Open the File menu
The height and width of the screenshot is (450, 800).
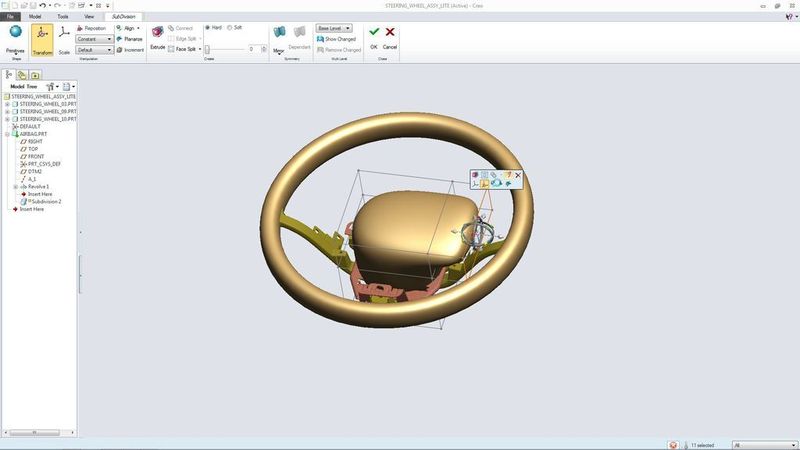[x=10, y=16]
